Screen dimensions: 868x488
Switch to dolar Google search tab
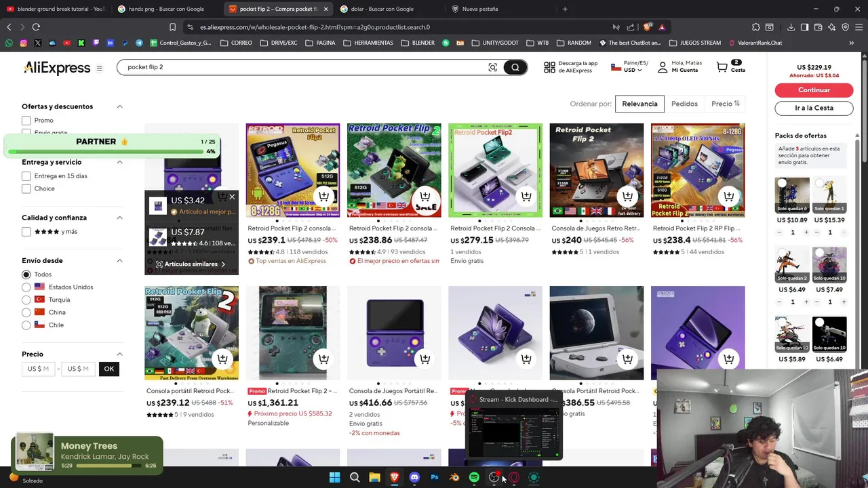coord(387,9)
